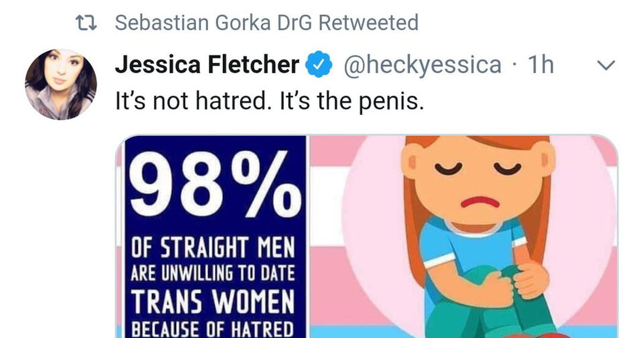Click the OF STRAIGHT MEN text line
The image size is (644, 338).
(x=214, y=249)
